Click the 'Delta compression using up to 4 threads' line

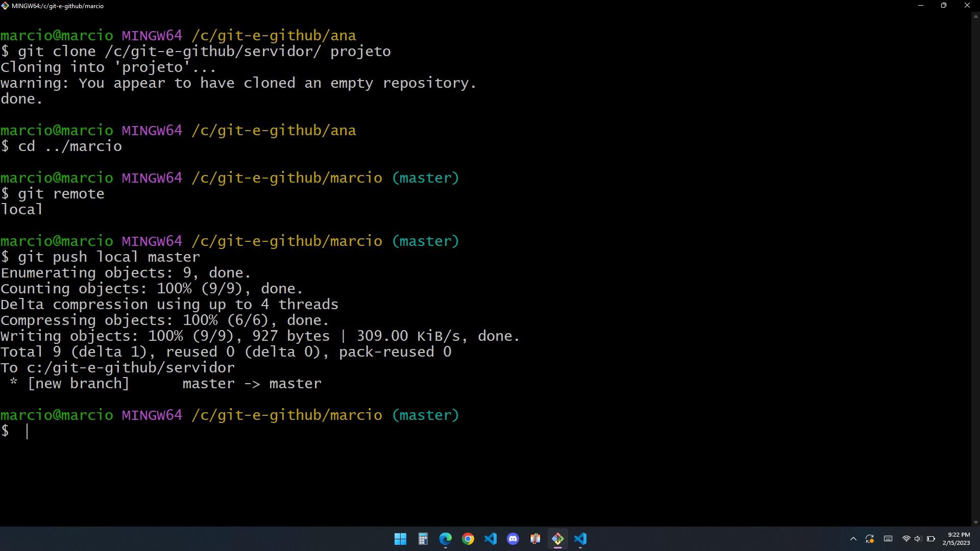point(169,305)
